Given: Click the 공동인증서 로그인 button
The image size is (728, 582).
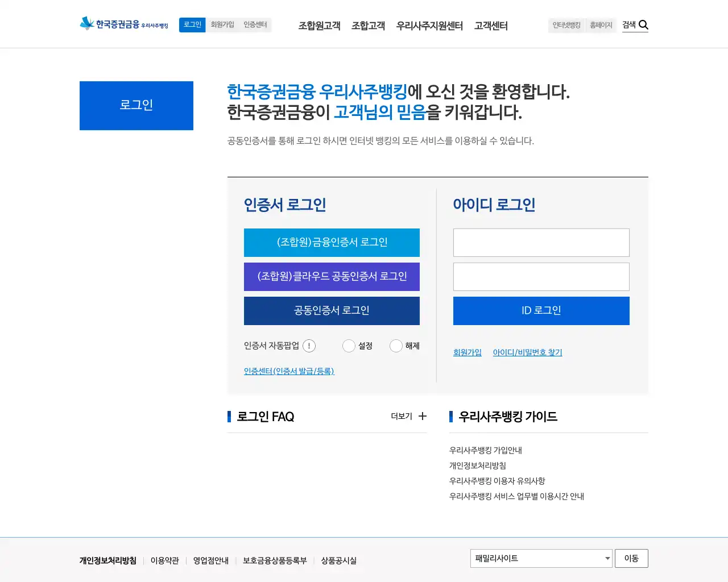Looking at the screenshot, I should click(332, 311).
